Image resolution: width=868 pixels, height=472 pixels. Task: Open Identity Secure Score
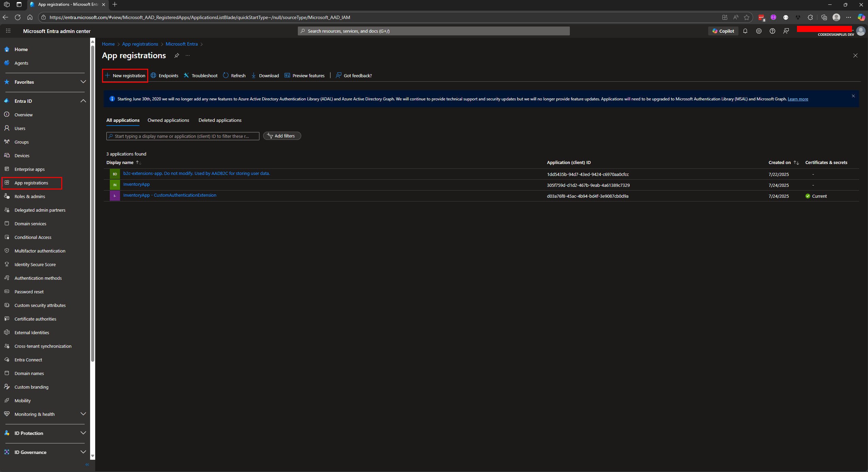35,264
